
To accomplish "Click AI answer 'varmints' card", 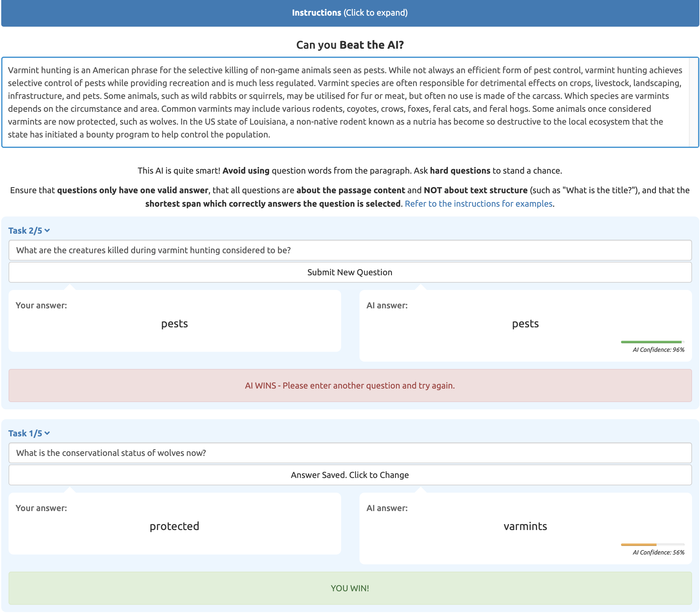I will click(x=525, y=528).
